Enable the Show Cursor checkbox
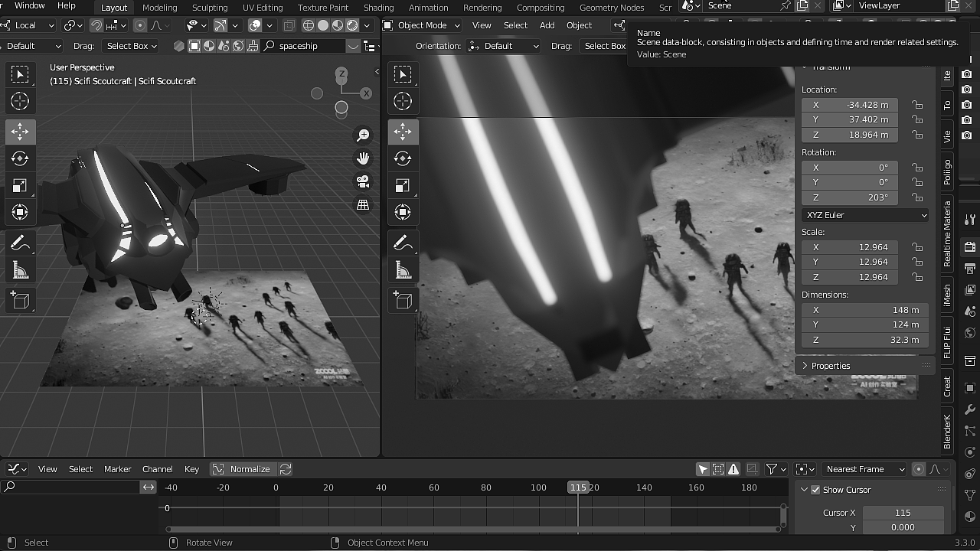 (815, 490)
